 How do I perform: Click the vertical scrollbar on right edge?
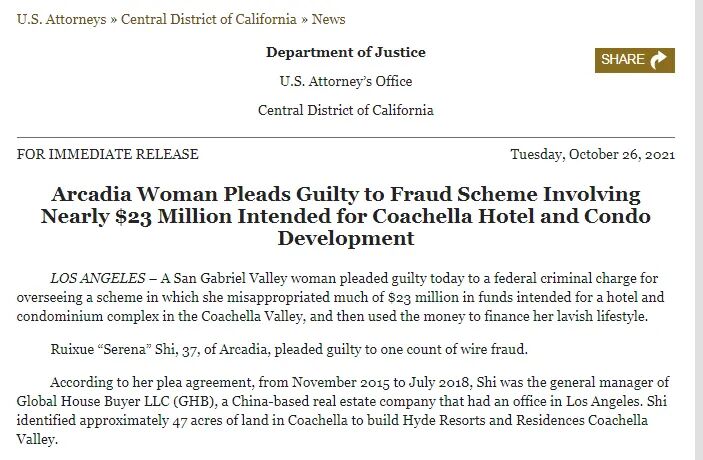(x=699, y=230)
